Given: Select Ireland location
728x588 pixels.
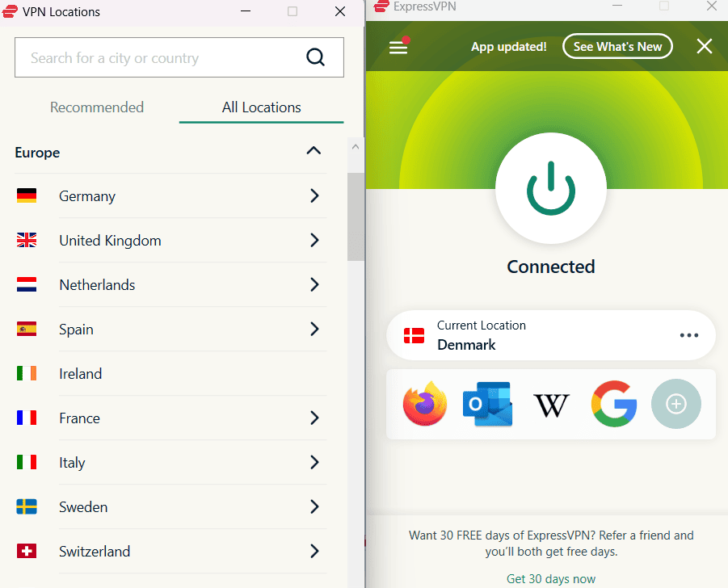Looking at the screenshot, I should [x=171, y=374].
